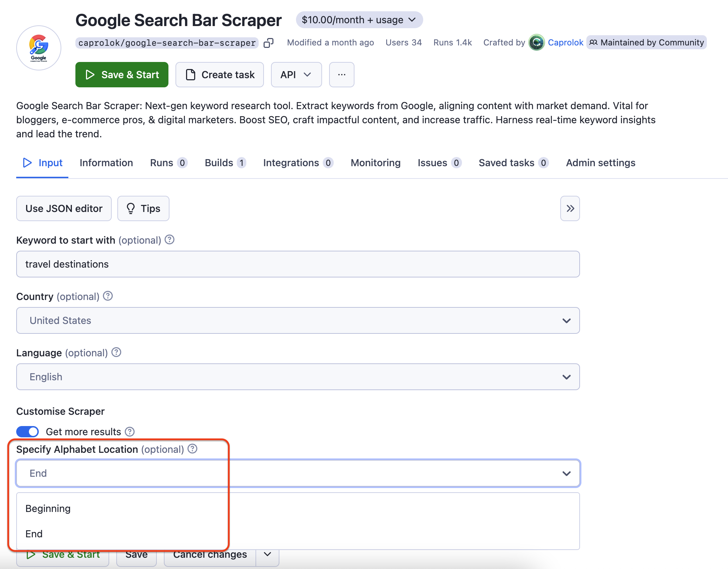Show the Country field help tooltip

coord(108,296)
